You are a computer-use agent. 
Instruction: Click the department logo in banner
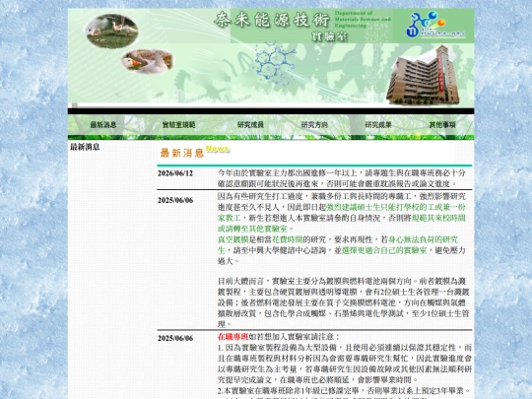pos(435,25)
